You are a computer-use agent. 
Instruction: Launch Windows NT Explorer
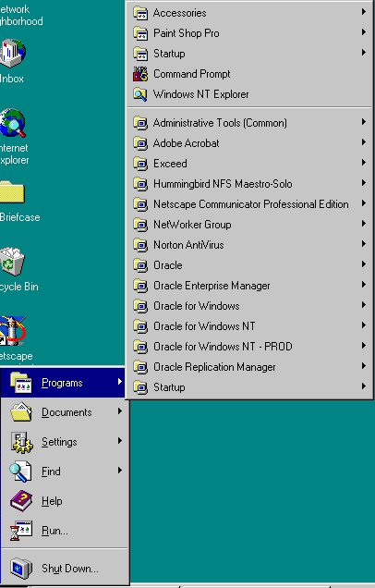coord(249,94)
